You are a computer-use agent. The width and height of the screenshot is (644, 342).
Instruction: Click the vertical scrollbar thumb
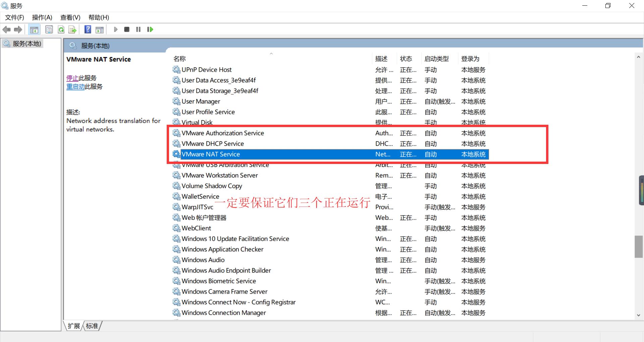[639, 247]
